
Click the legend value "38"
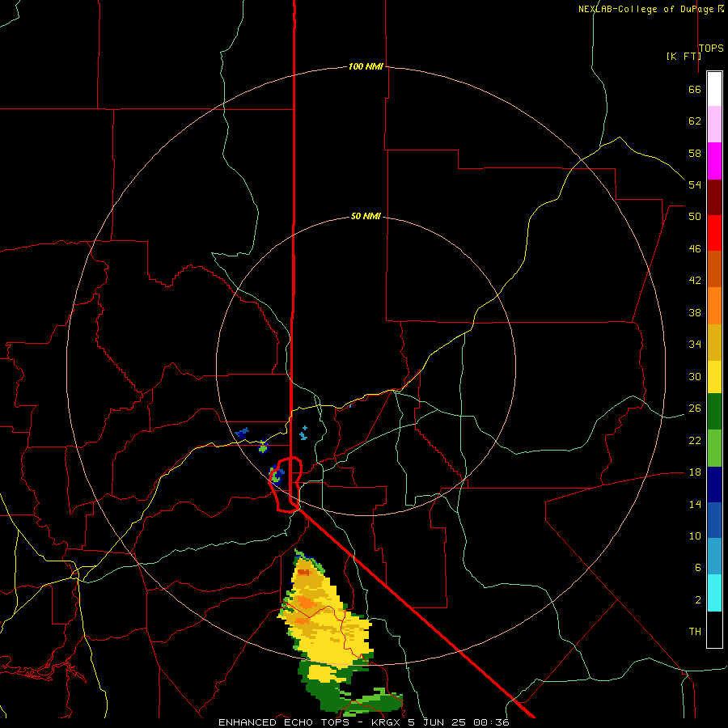[695, 312]
